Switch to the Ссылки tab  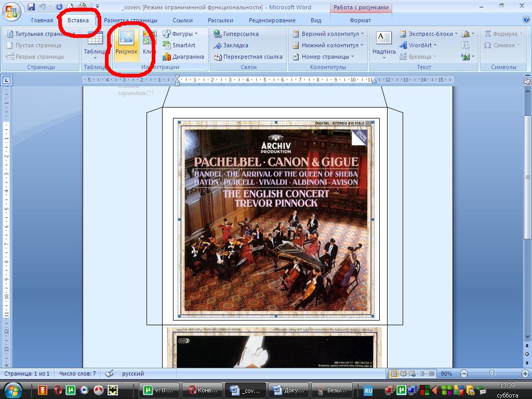(x=182, y=20)
